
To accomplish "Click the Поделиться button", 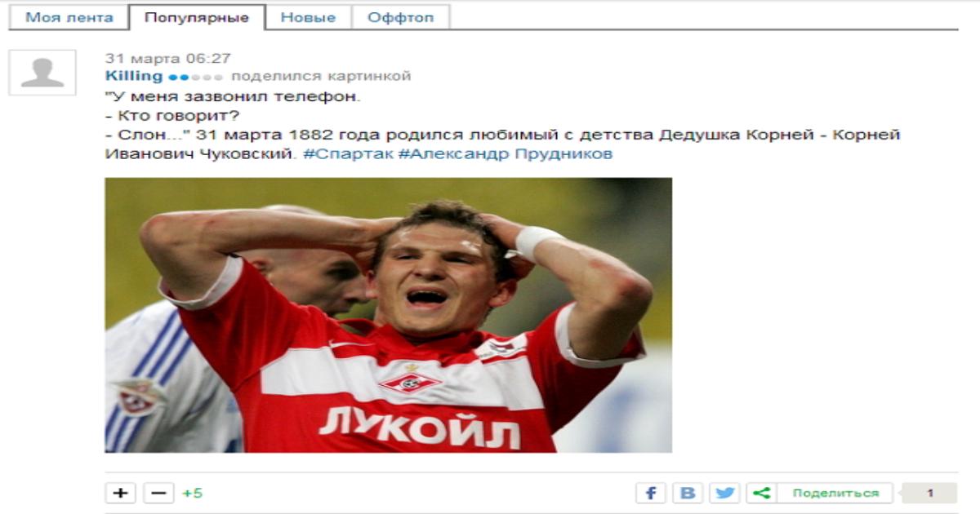I will pos(835,493).
